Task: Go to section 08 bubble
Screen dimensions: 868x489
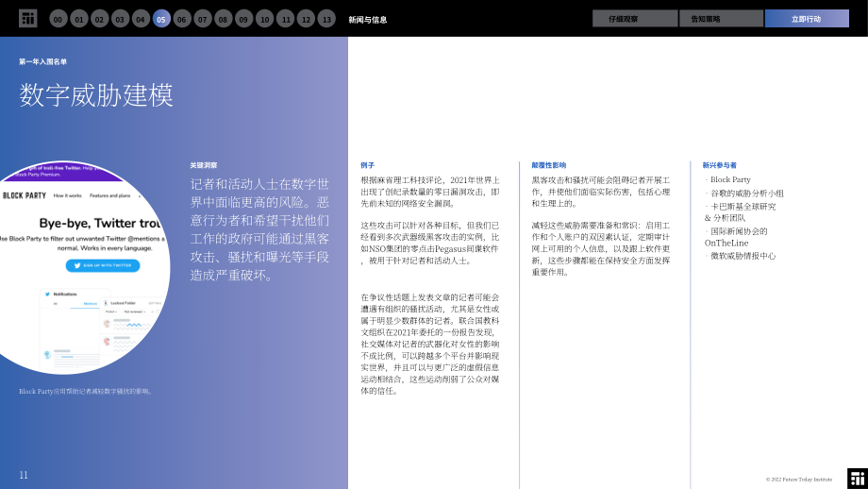Action: (x=223, y=19)
